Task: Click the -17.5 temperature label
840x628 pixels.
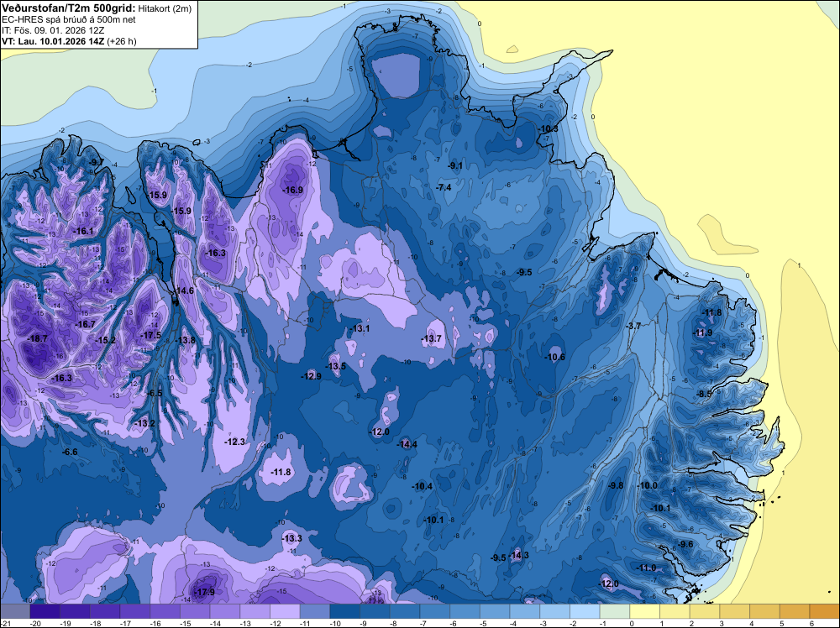Action: point(151,335)
